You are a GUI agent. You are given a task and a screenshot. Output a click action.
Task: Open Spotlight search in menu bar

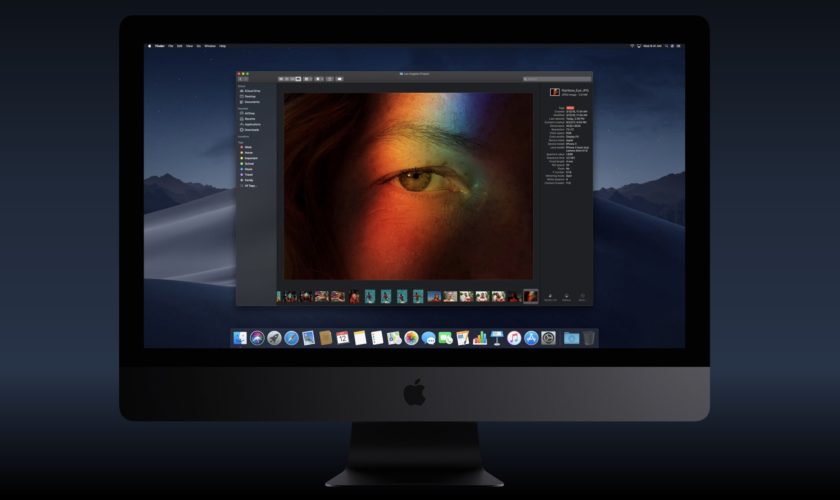666,46
